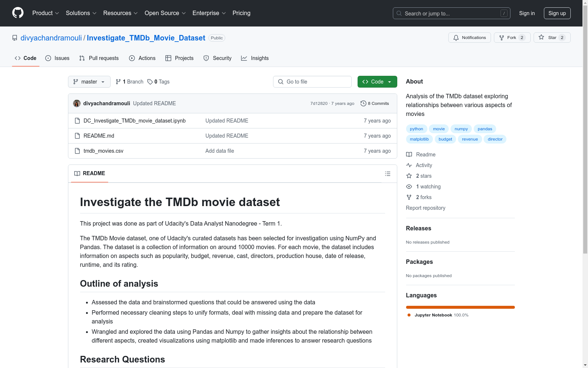This screenshot has height=368, width=588.
Task: Open the 8 Commits history link
Action: [375, 103]
